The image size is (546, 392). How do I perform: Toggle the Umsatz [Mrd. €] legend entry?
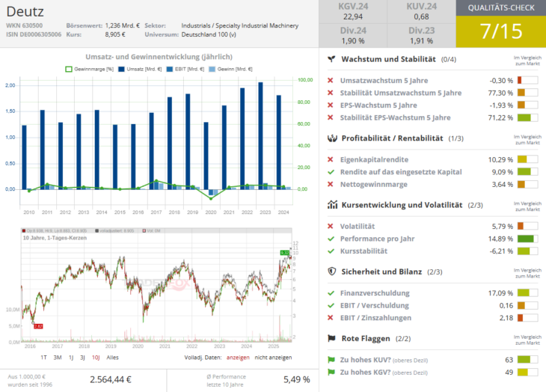pos(140,70)
